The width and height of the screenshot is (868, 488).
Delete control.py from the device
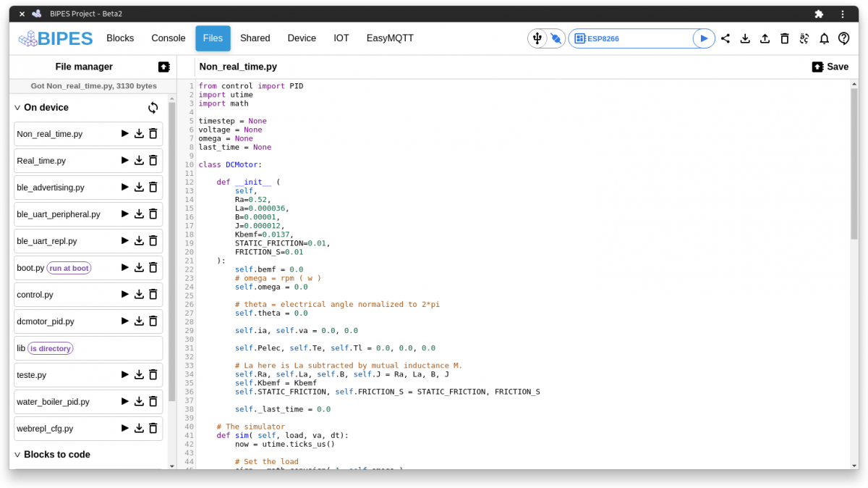pyautogui.click(x=153, y=294)
